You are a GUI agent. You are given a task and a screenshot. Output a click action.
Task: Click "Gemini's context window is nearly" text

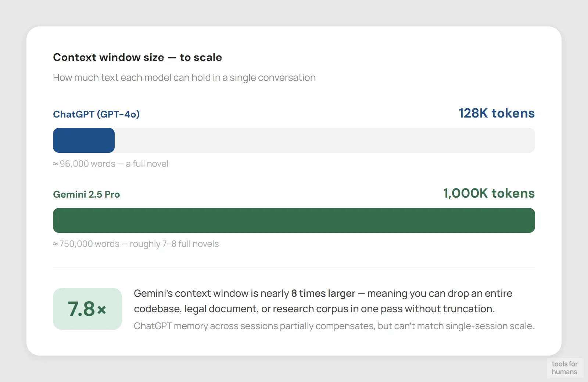click(x=211, y=293)
